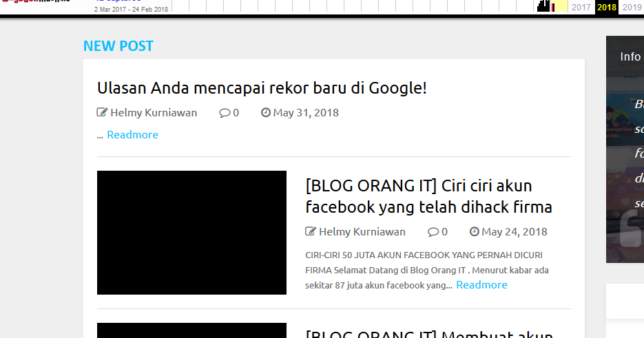Click the date May 24, 2018
This screenshot has width=644, height=338.
tap(515, 231)
